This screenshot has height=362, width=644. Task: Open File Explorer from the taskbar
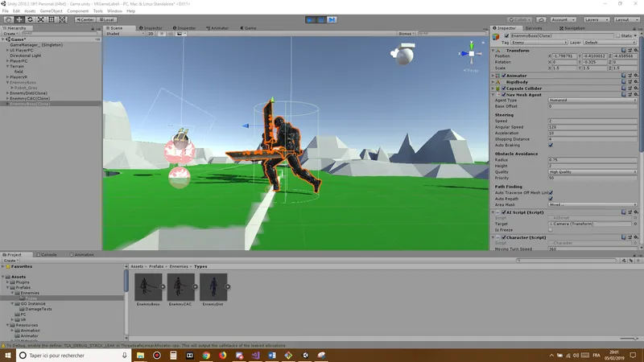pos(140,356)
